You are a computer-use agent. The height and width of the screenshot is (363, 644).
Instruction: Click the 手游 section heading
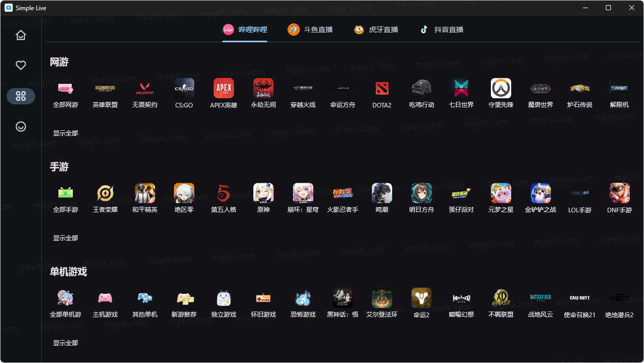(59, 167)
